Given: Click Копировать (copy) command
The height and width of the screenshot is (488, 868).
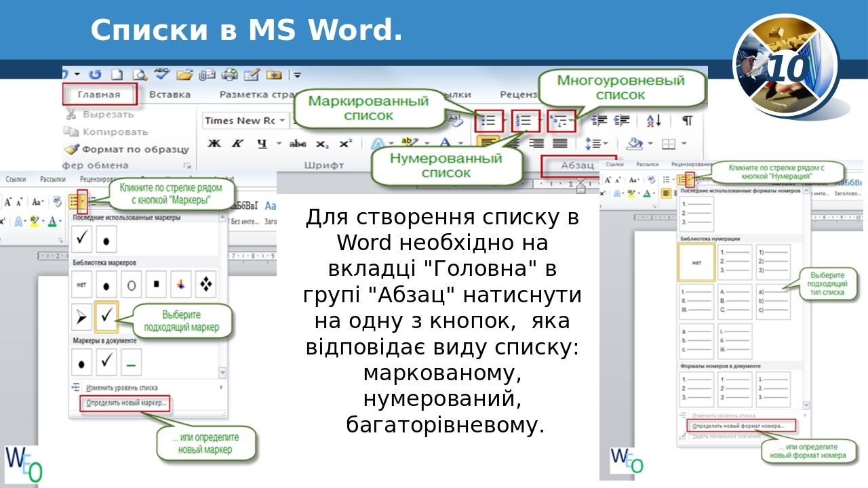Looking at the screenshot, I should pos(106,131).
